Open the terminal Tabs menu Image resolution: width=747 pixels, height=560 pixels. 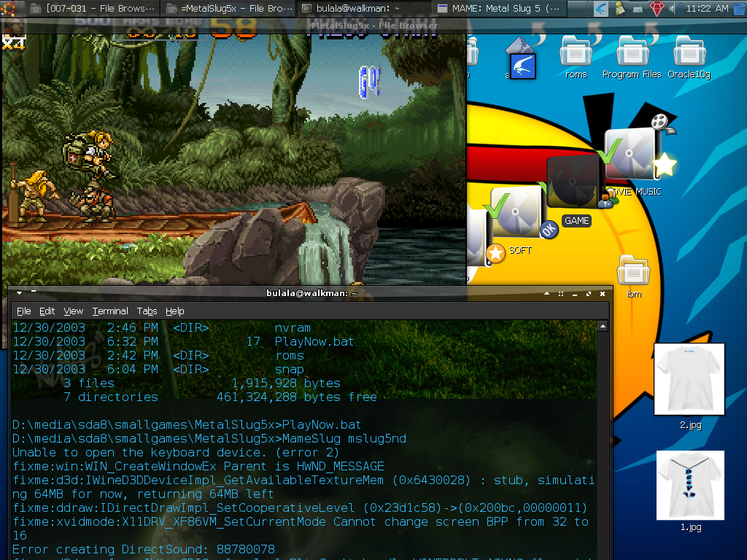(x=147, y=311)
